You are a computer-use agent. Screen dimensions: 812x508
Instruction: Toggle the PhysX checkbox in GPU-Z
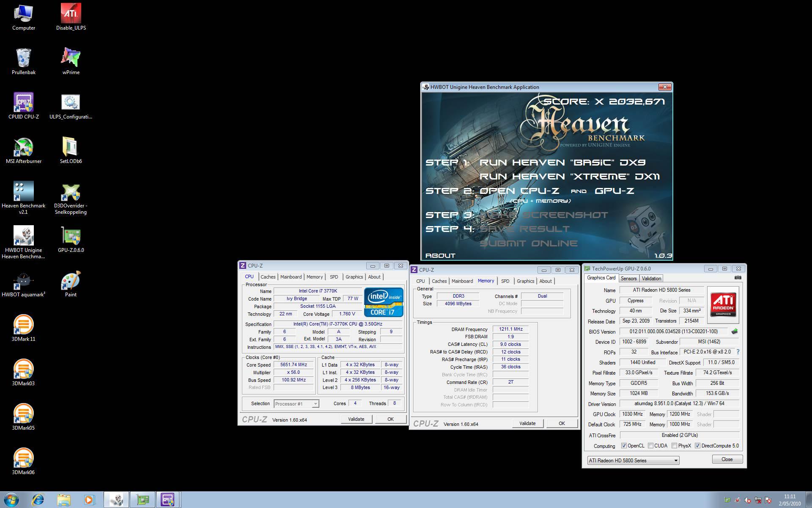coord(674,446)
